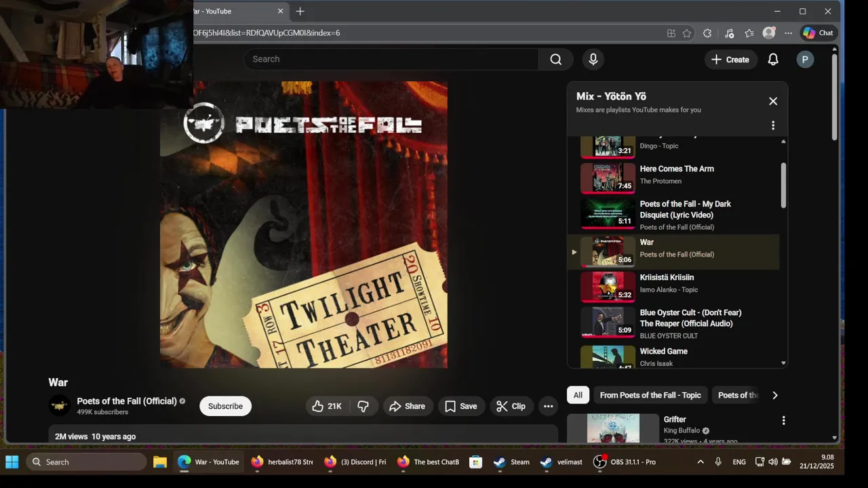Screen dimensions: 868x488
Task: Select the All filter chip
Action: click(x=578, y=395)
